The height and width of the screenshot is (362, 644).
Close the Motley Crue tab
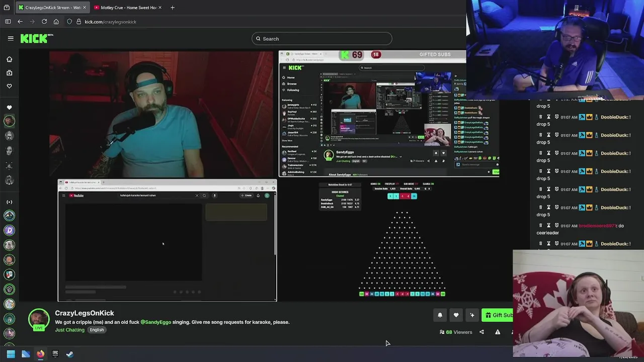pyautogui.click(x=160, y=8)
